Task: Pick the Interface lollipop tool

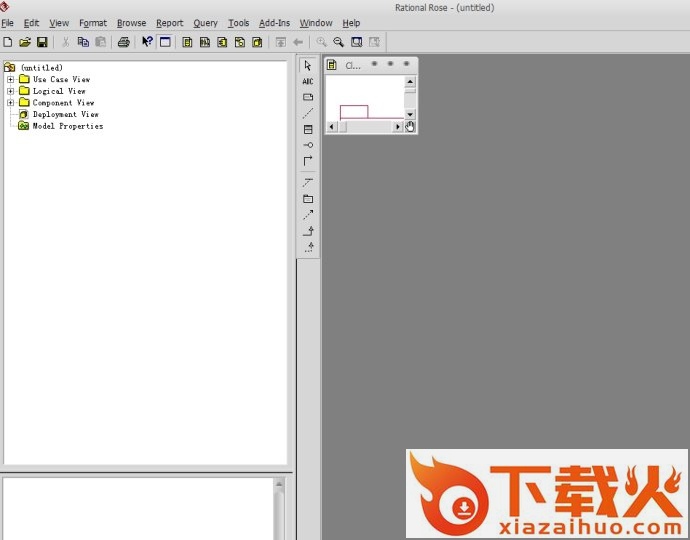Action: pos(308,145)
